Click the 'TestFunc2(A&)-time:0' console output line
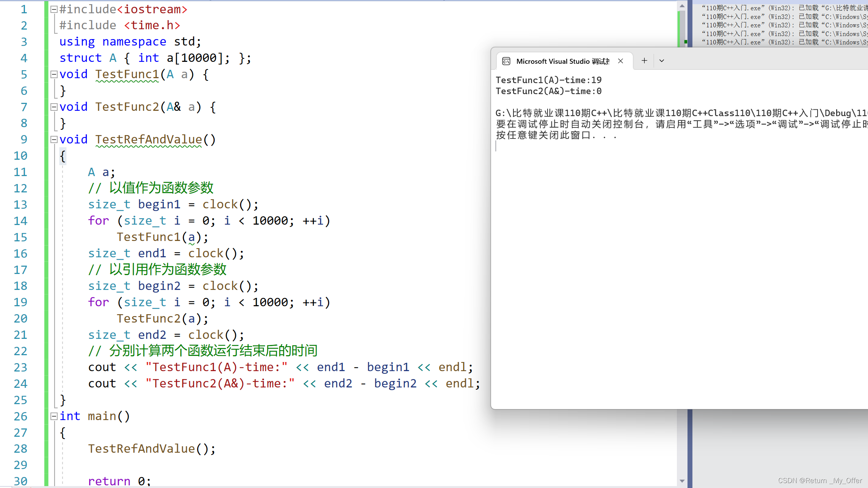868x488 pixels. point(549,91)
